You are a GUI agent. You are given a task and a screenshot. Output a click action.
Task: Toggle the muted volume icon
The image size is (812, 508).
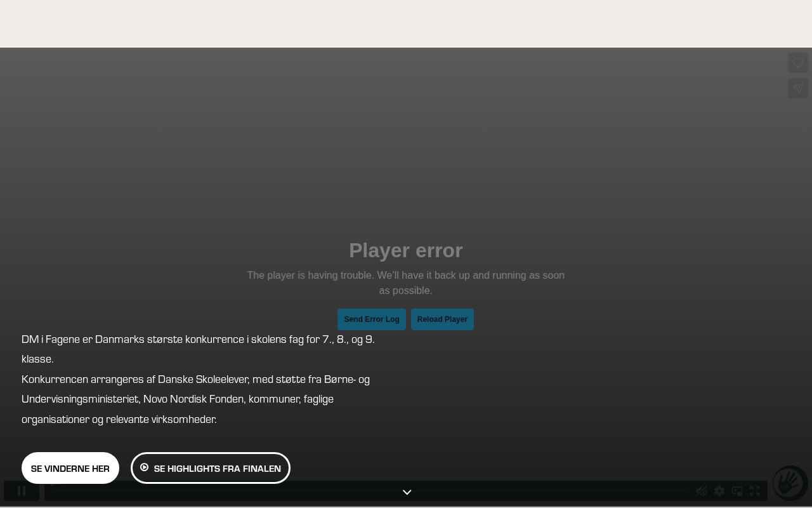[702, 491]
